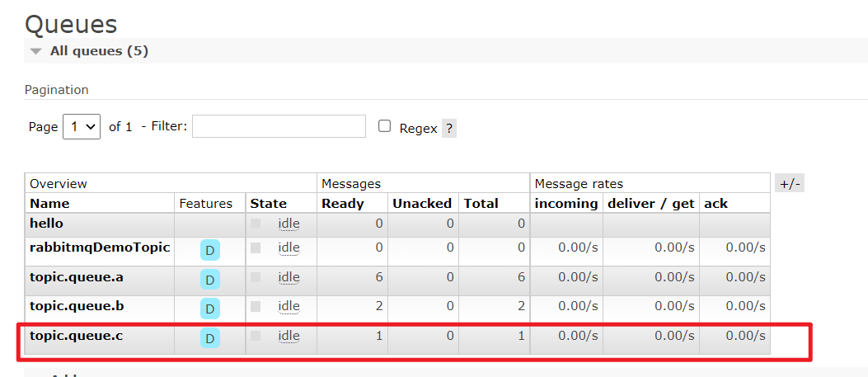Open the Page number dropdown
This screenshot has height=377, width=868.
click(x=82, y=127)
